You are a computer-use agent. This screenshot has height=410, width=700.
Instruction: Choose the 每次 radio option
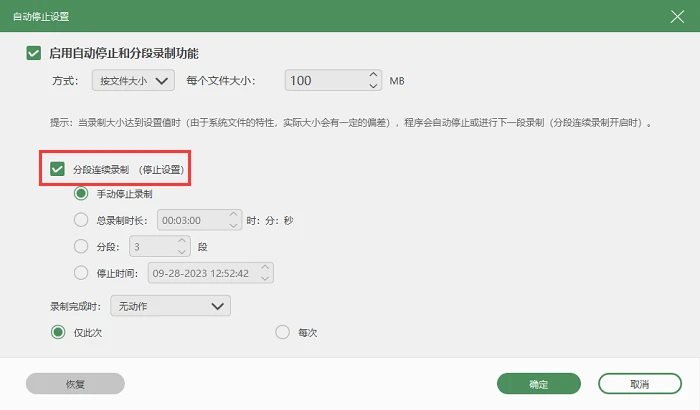(x=282, y=332)
